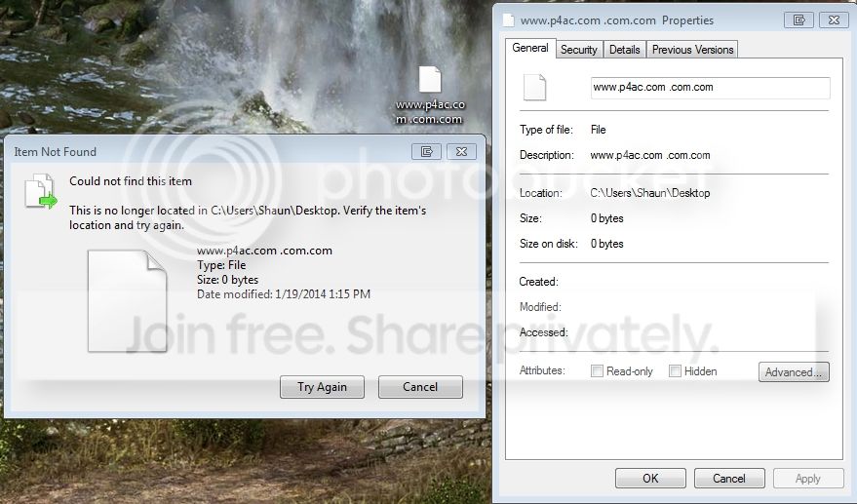This screenshot has height=504, width=857.
Task: Enable the Read-only attribute checkbox
Action: (x=597, y=371)
